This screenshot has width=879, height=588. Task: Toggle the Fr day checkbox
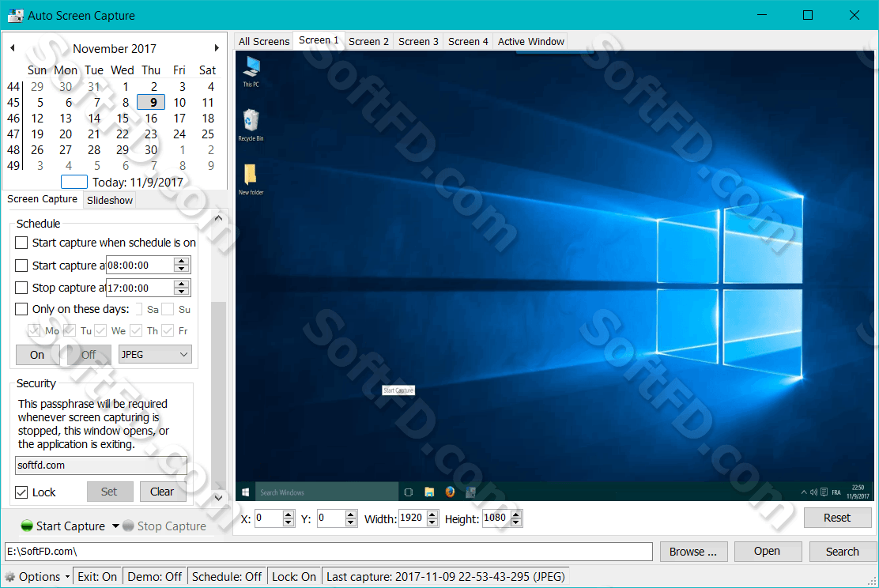click(x=167, y=330)
